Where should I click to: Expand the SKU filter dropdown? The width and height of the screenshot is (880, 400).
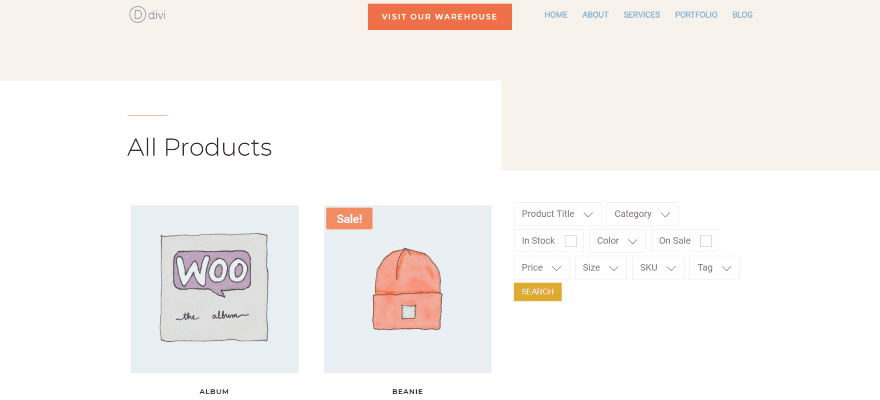658,268
